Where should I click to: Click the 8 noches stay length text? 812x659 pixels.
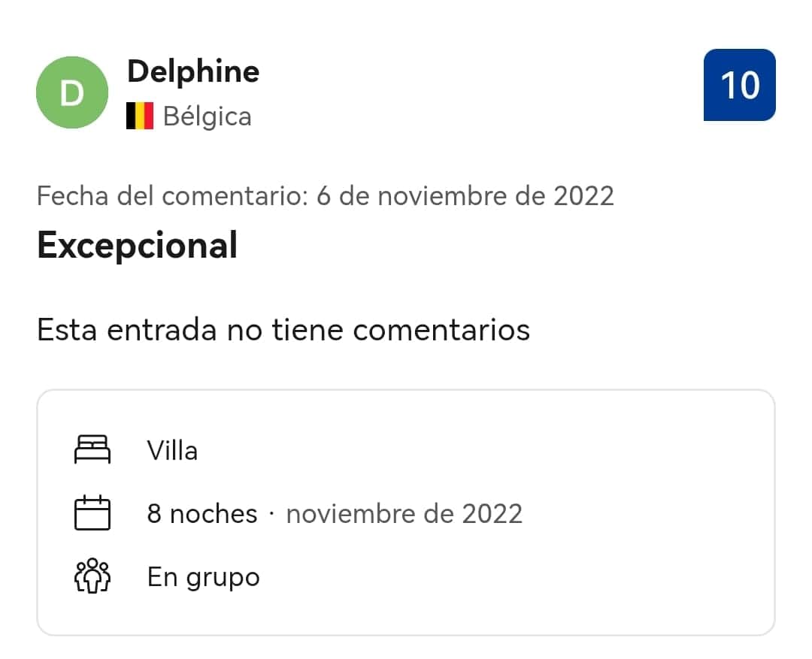coord(202,513)
